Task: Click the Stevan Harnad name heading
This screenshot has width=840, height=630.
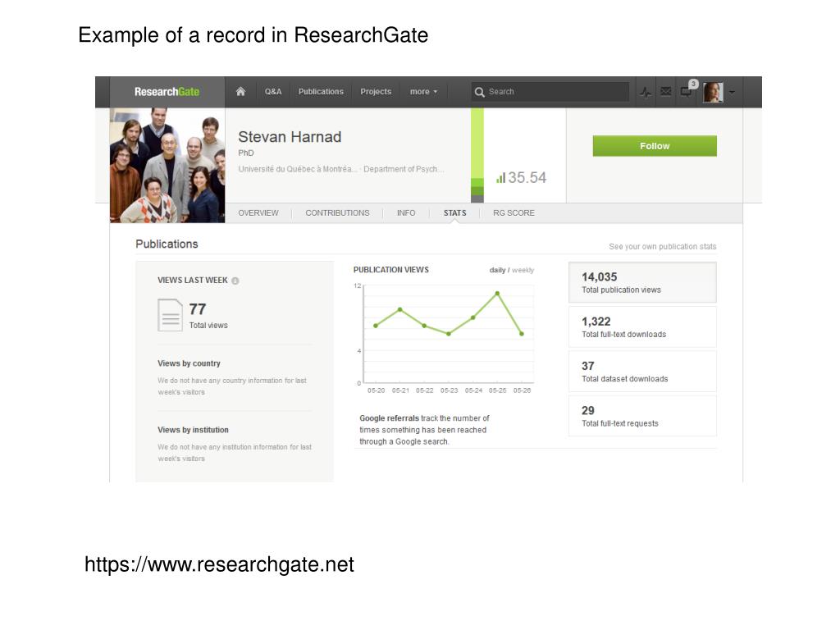Action: tap(290, 137)
